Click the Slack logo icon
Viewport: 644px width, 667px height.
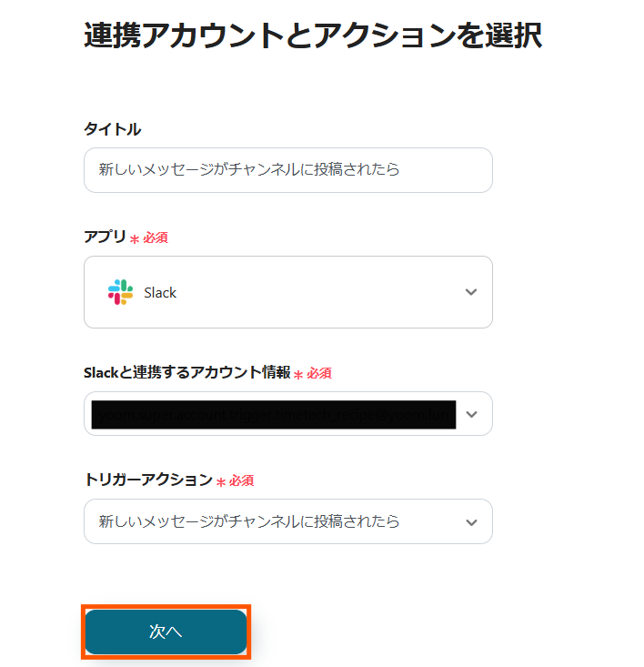(x=120, y=292)
